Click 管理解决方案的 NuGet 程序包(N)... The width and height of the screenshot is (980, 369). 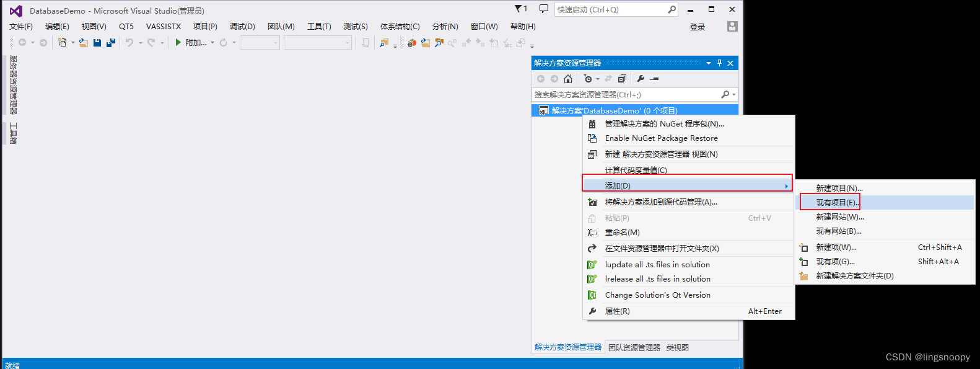pyautogui.click(x=688, y=124)
